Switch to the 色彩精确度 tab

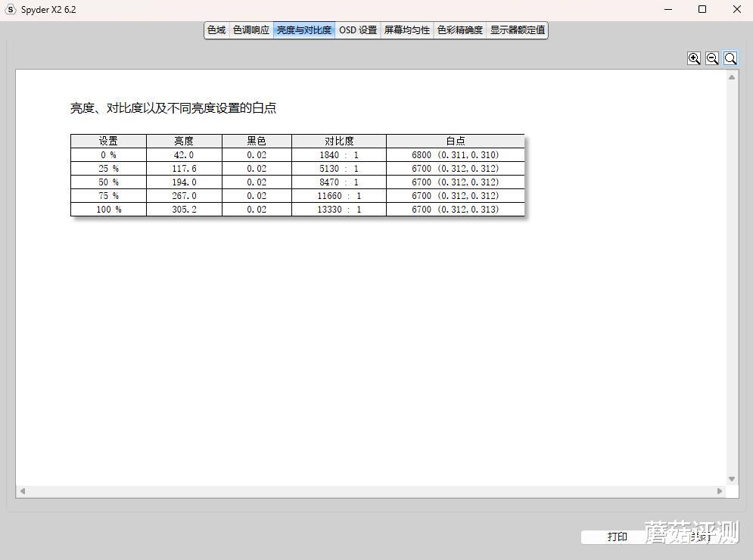(x=459, y=30)
